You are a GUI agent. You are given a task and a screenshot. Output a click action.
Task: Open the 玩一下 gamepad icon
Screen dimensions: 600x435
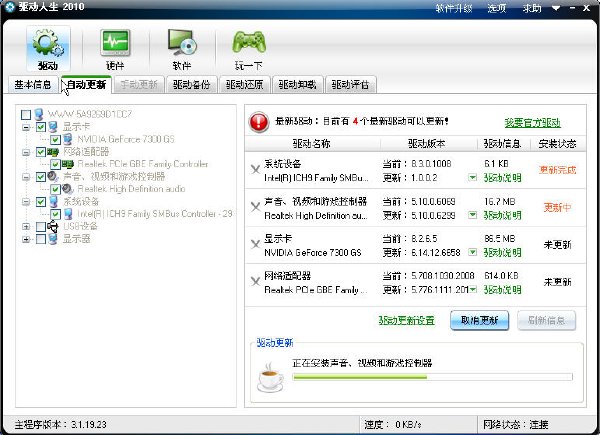[249, 49]
